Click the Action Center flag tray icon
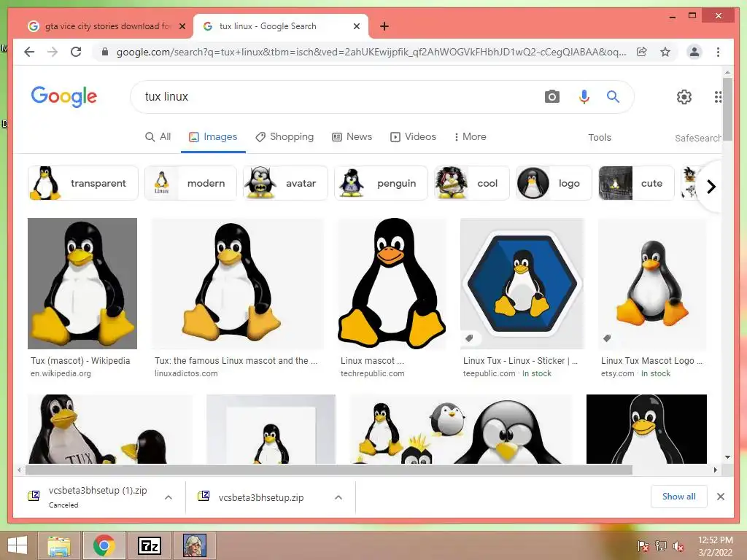The height and width of the screenshot is (560, 747). (x=643, y=546)
